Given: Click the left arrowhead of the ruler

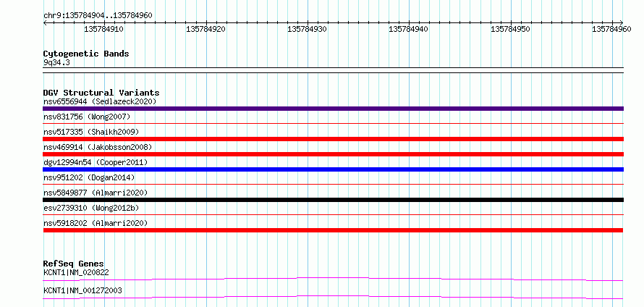Looking at the screenshot, I should click(x=45, y=23).
